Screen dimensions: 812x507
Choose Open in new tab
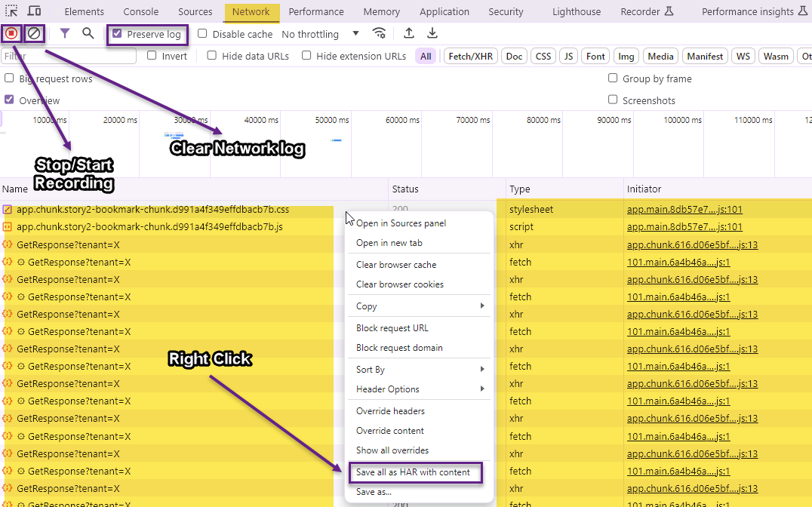point(419,243)
